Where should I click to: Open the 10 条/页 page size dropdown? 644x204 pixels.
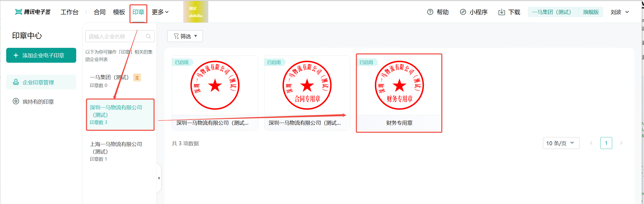click(561, 143)
